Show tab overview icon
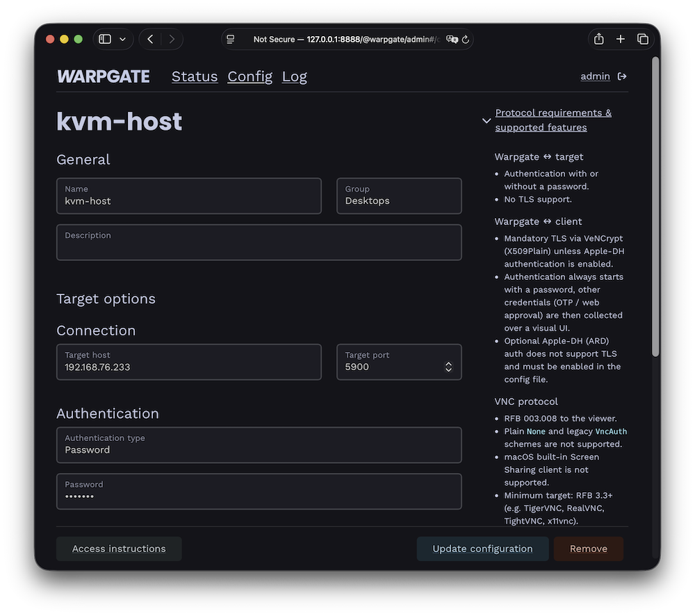The height and width of the screenshot is (616, 695). [643, 39]
